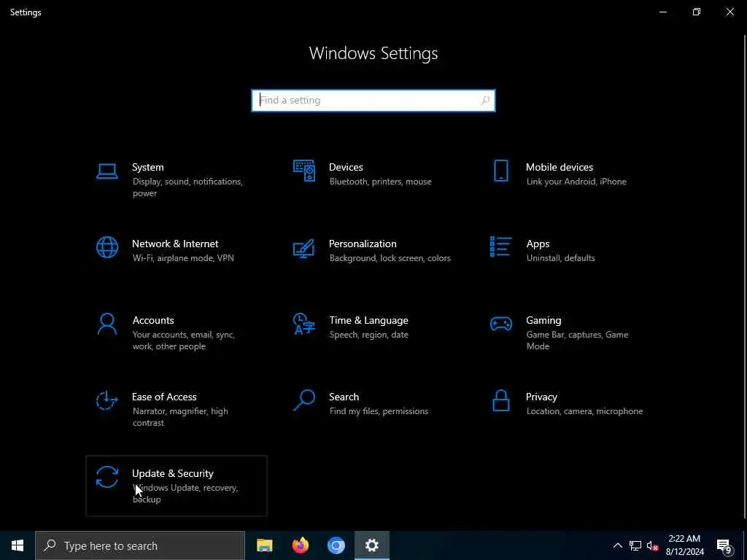Click 'Narrator, magnifier, high contrast' text

pos(180,416)
